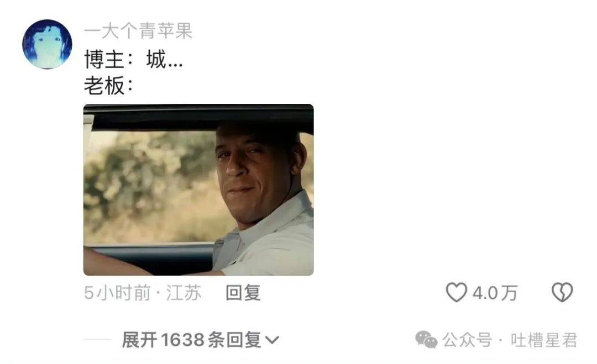Image resolution: width=597 pixels, height=364 pixels.
Task: Open the commenter's blue avatar picture
Action: [x=47, y=44]
